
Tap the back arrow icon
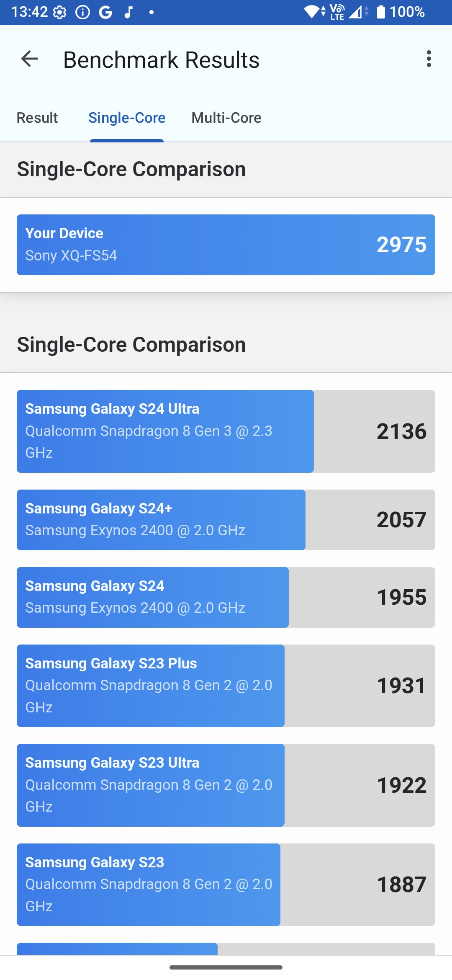point(29,59)
